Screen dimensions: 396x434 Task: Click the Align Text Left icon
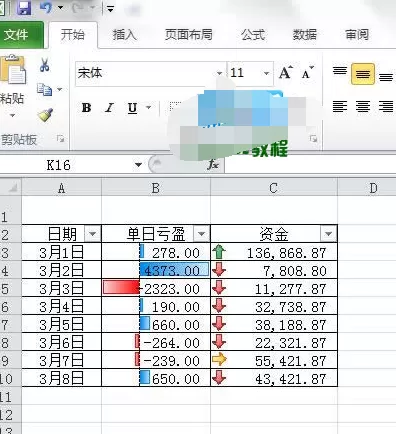340,107
